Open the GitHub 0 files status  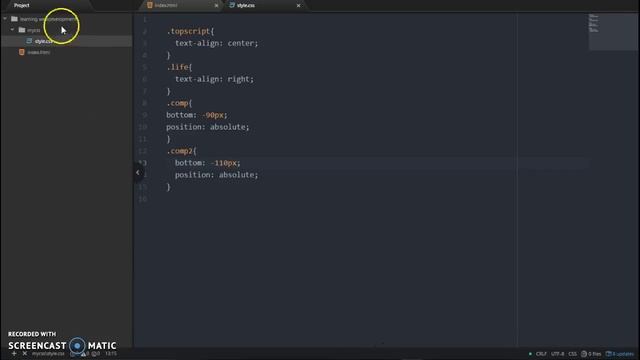click(591, 354)
